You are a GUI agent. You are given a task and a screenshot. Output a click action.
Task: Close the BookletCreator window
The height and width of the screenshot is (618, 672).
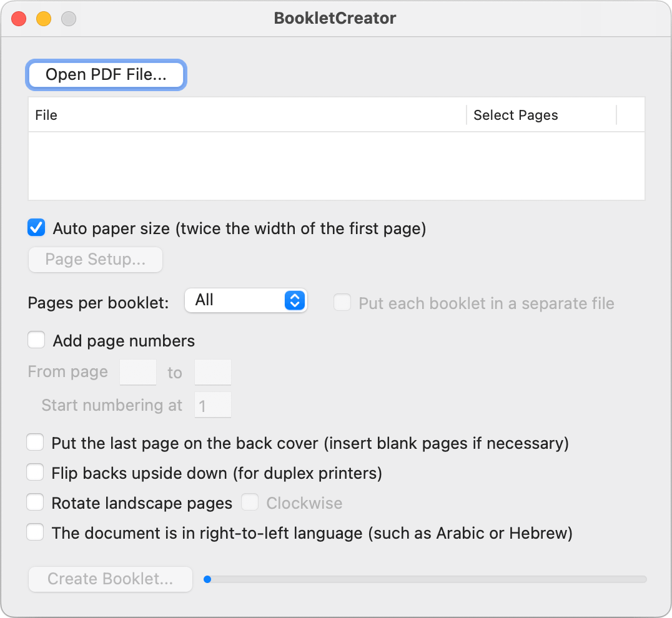click(19, 19)
